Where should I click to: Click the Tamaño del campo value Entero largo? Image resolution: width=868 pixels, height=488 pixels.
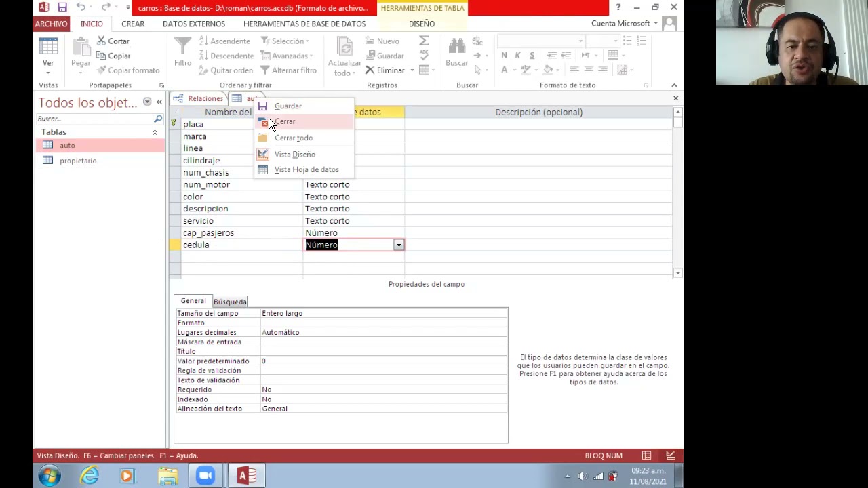point(384,313)
